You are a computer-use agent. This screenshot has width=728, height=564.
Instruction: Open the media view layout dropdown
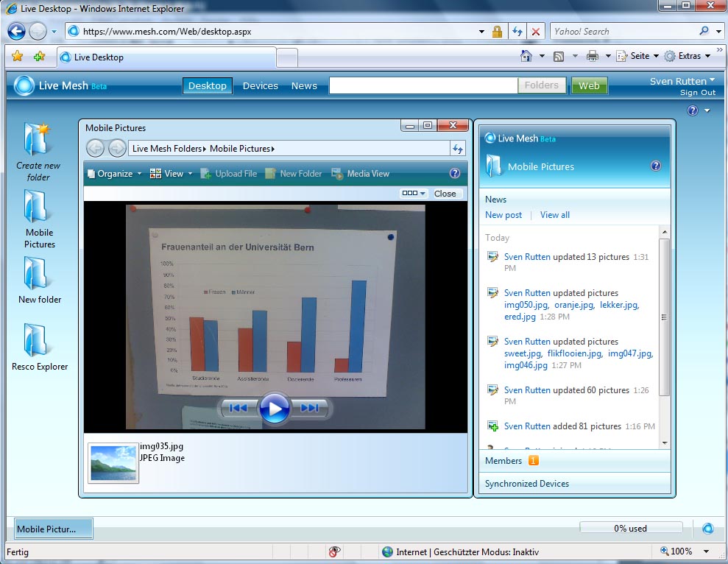413,193
